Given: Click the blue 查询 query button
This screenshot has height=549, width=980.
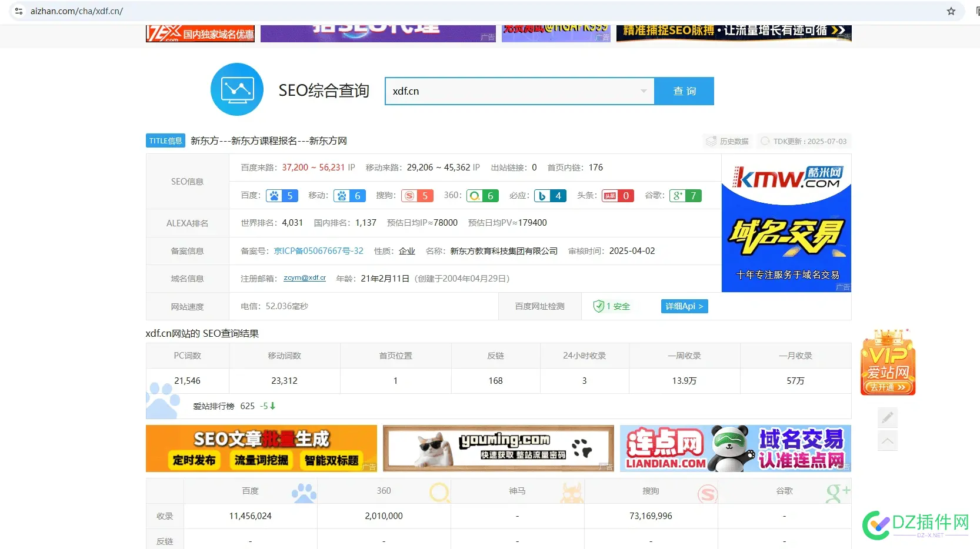Looking at the screenshot, I should click(x=684, y=91).
